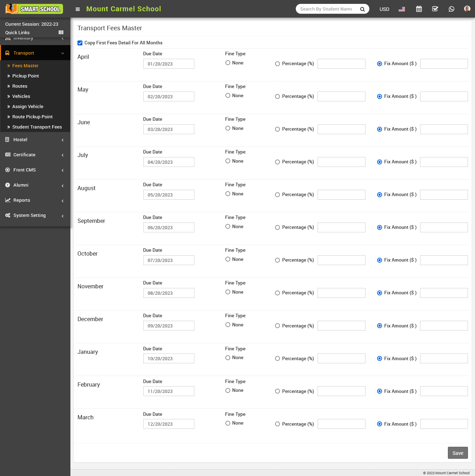Click the search magnifier icon
This screenshot has width=475, height=476.
pos(362,9)
